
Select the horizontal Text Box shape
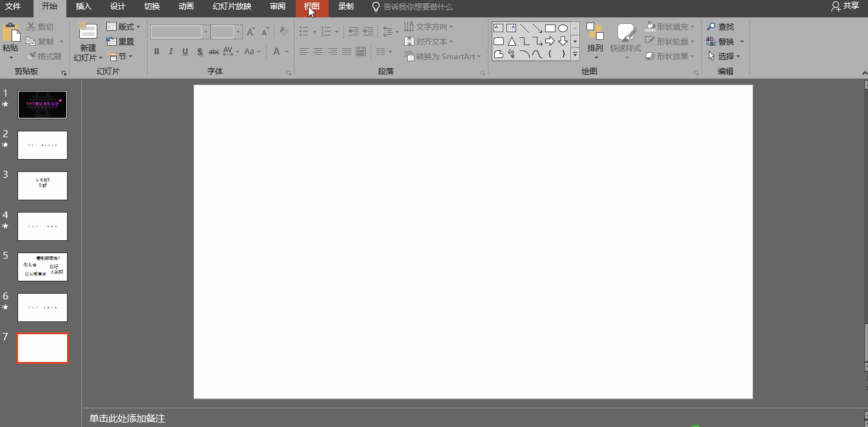498,28
